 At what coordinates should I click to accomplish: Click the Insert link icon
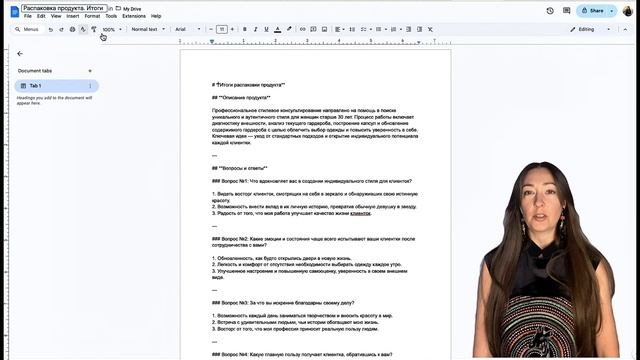coord(302,29)
